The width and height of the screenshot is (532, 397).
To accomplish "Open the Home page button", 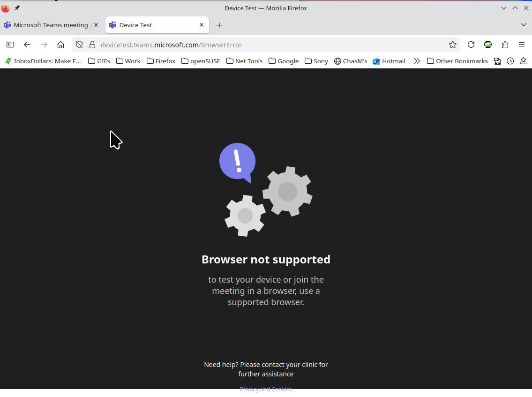I will [x=60, y=45].
